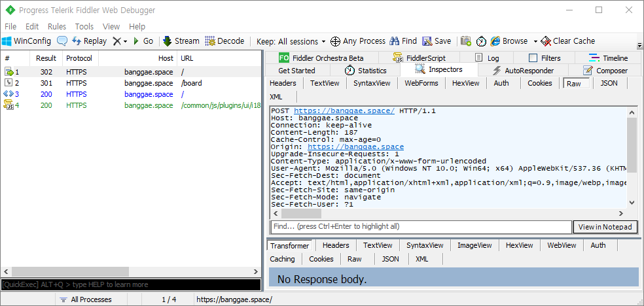This screenshot has height=306, width=644.
Task: Toggle Decode mode
Action: point(224,41)
